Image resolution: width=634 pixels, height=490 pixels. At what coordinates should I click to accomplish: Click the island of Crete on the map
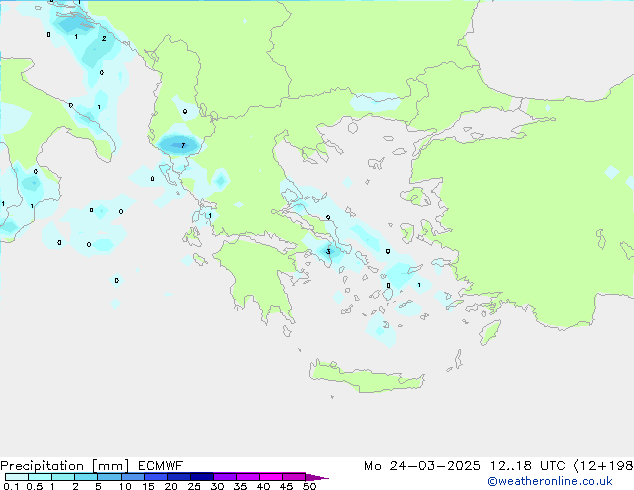(x=366, y=377)
